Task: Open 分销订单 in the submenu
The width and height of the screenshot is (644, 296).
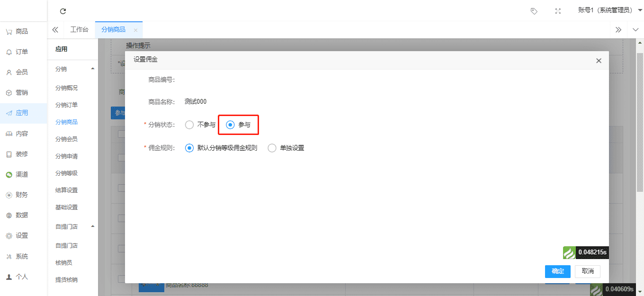Action: [66, 105]
